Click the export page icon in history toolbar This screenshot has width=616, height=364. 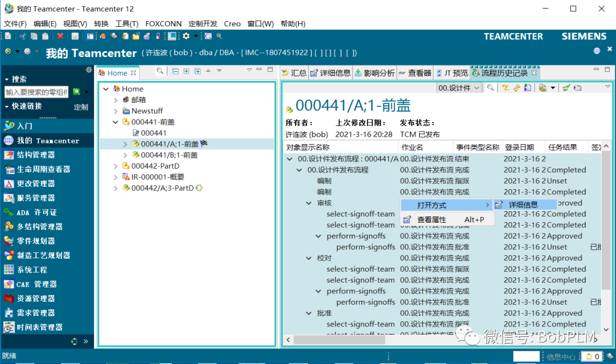click(528, 88)
